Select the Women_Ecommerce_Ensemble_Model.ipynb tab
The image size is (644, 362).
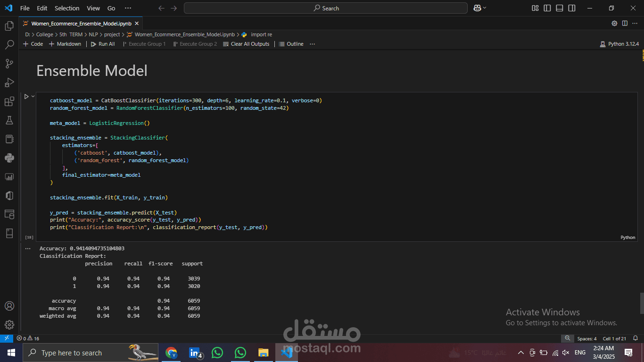click(x=81, y=23)
